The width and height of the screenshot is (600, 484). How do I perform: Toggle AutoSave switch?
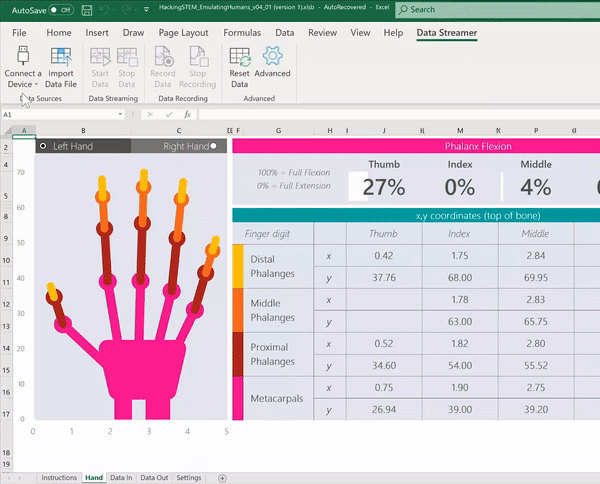click(61, 10)
